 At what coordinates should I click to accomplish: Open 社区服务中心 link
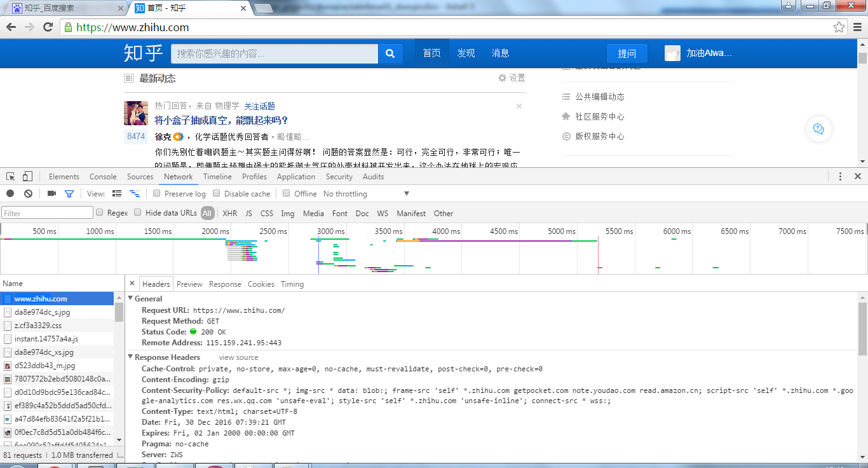(600, 116)
